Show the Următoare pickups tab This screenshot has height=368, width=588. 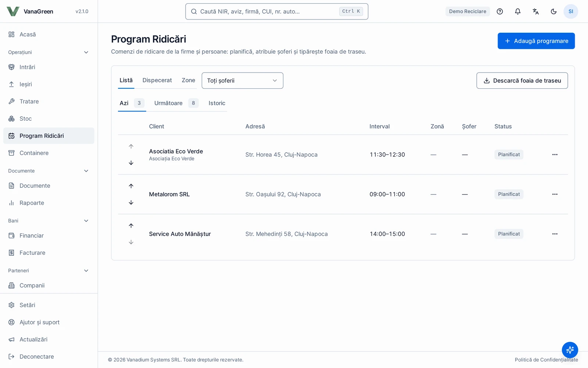pyautogui.click(x=176, y=103)
